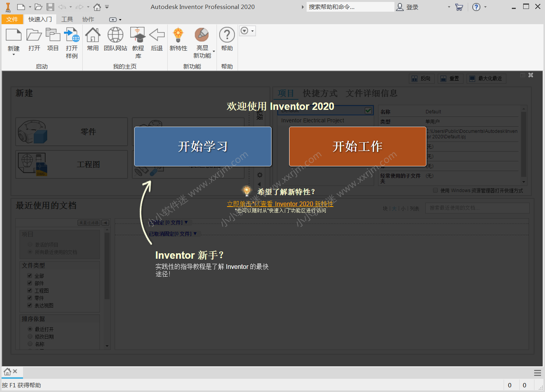Toggle the 零件 file type checkbox
The height and width of the screenshot is (392, 545).
[30, 298]
